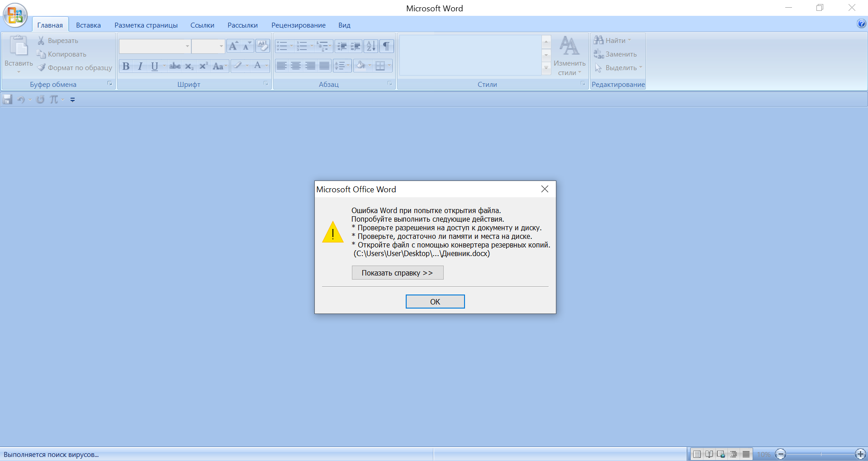This screenshot has height=461, width=868.
Task: Click the Shading paint bucket icon
Action: click(360, 66)
